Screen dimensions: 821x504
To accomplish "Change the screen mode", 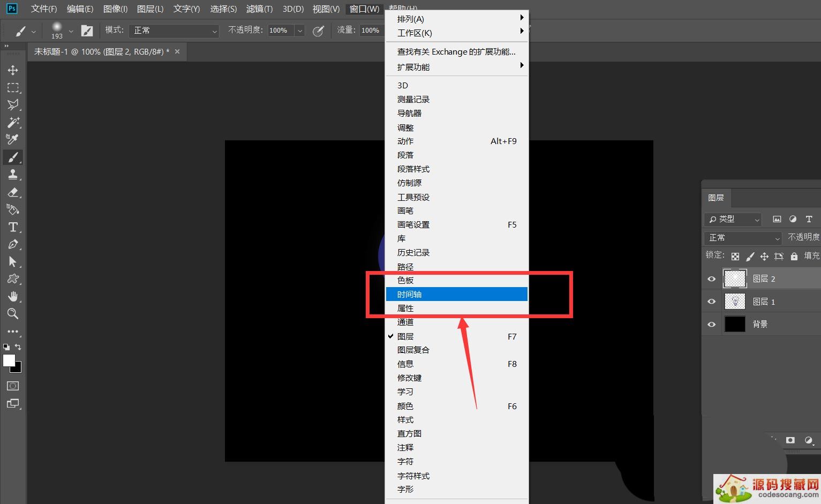I will 13,403.
